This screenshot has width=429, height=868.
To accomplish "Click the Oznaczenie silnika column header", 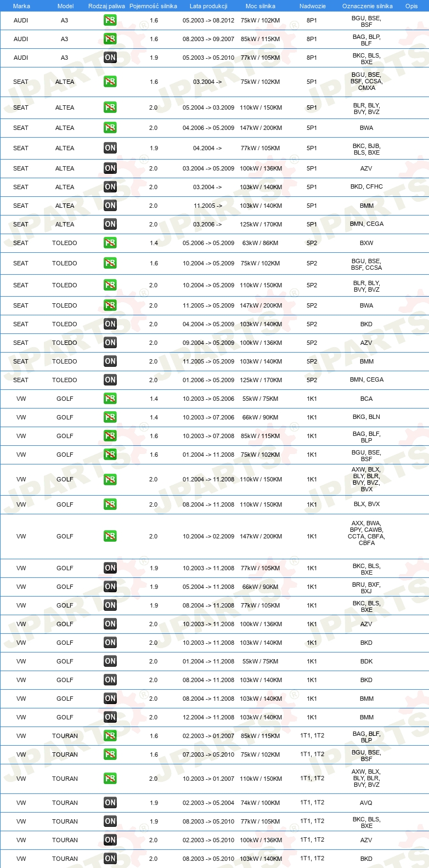I will tap(368, 6).
